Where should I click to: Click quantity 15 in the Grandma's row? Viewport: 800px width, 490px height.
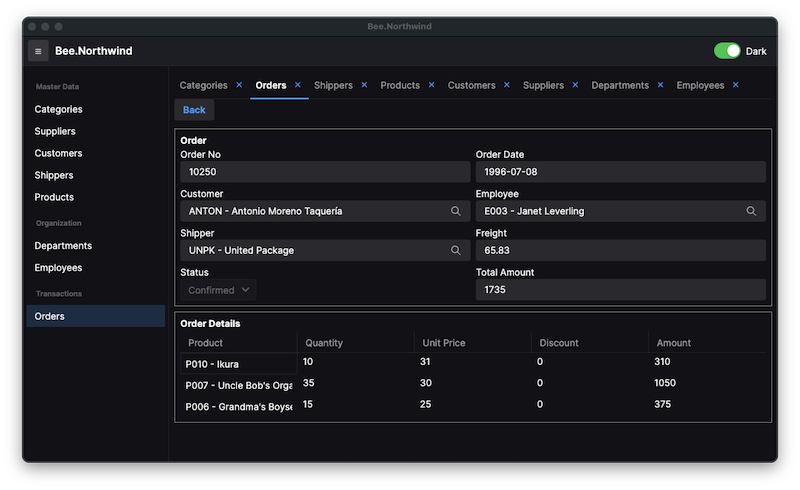pyautogui.click(x=308, y=404)
